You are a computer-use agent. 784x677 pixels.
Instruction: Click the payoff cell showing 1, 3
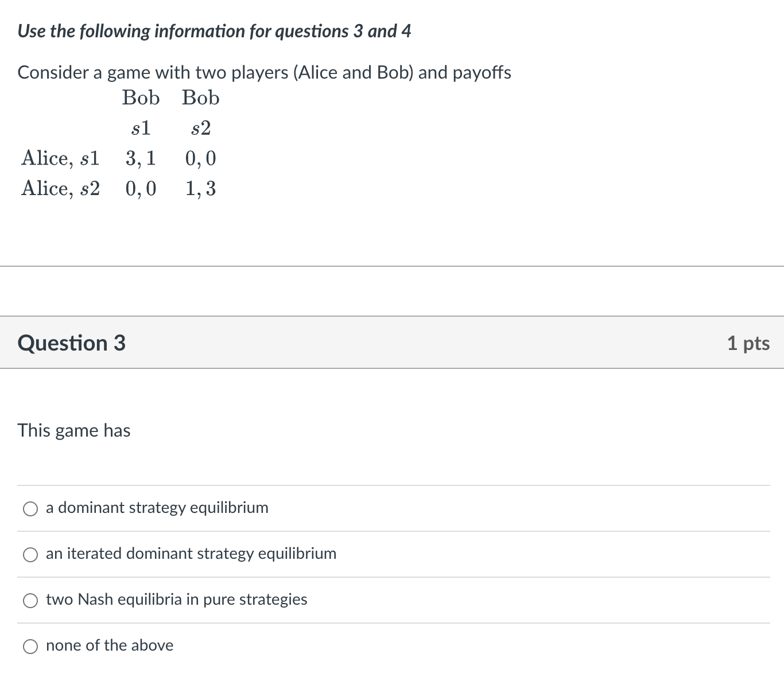[x=200, y=188]
